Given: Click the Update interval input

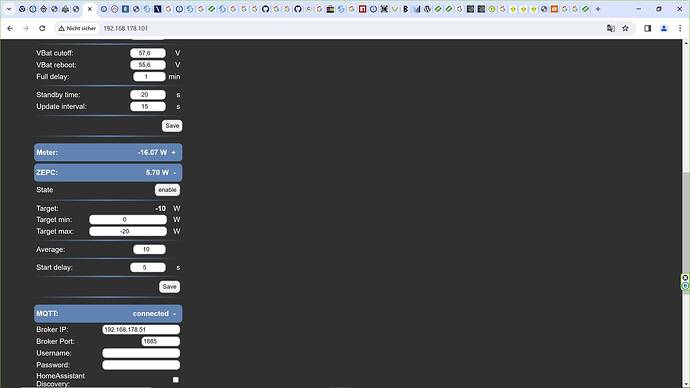Looking at the screenshot, I should point(148,106).
